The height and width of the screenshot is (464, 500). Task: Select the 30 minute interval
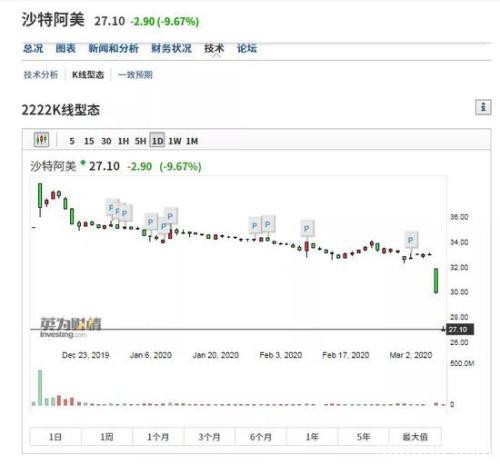click(x=106, y=141)
